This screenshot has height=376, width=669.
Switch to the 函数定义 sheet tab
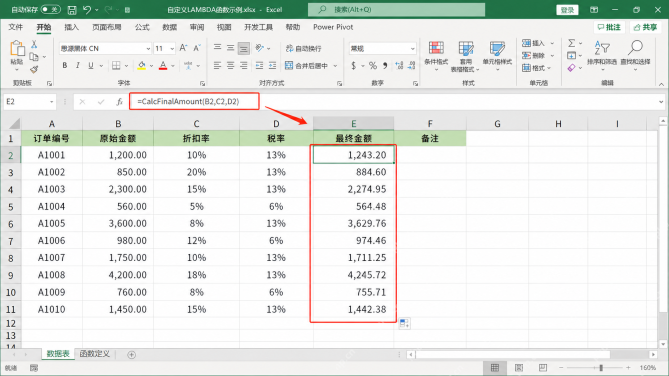coord(95,354)
